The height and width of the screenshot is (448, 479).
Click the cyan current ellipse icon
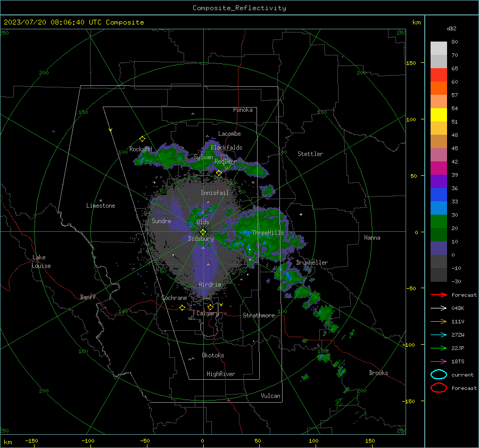(439, 374)
